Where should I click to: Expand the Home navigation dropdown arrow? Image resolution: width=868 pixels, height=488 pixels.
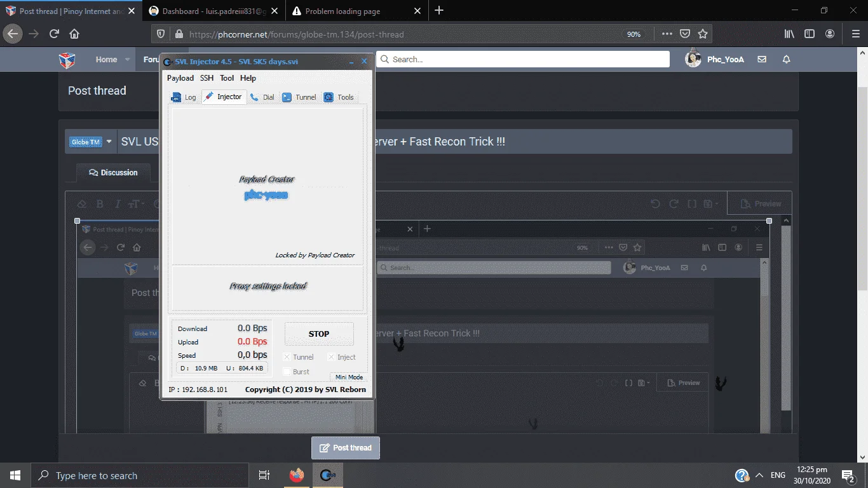tap(128, 60)
